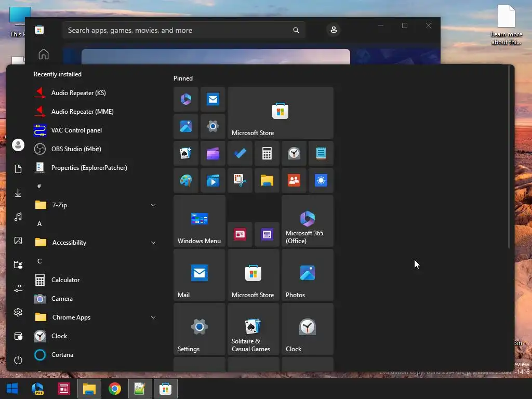Open small unlabeled Photos tile
This screenshot has height=399, width=532.
coord(186,126)
